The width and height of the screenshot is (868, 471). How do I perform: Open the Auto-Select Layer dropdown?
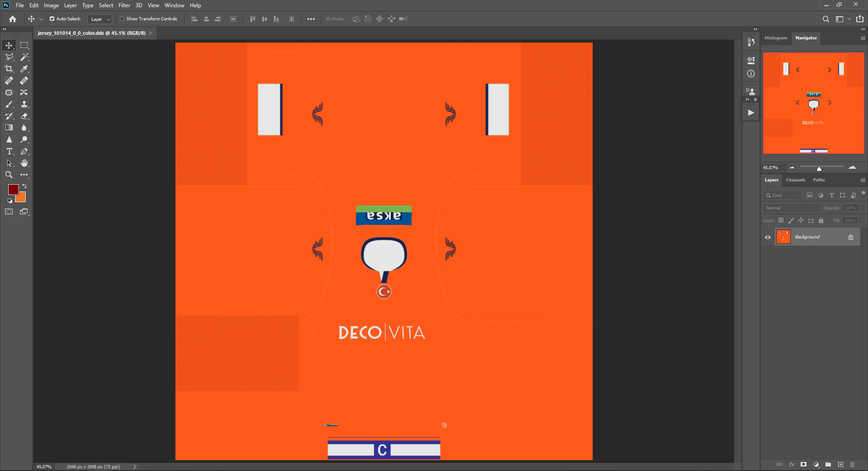pos(99,19)
